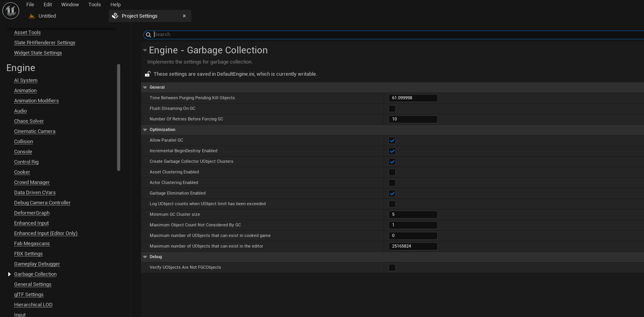Enable Flush Streaming On GC checkbox

tap(392, 109)
